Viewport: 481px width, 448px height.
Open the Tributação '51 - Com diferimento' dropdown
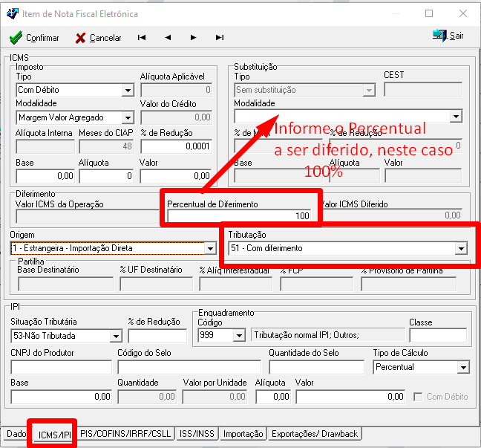pyautogui.click(x=461, y=248)
